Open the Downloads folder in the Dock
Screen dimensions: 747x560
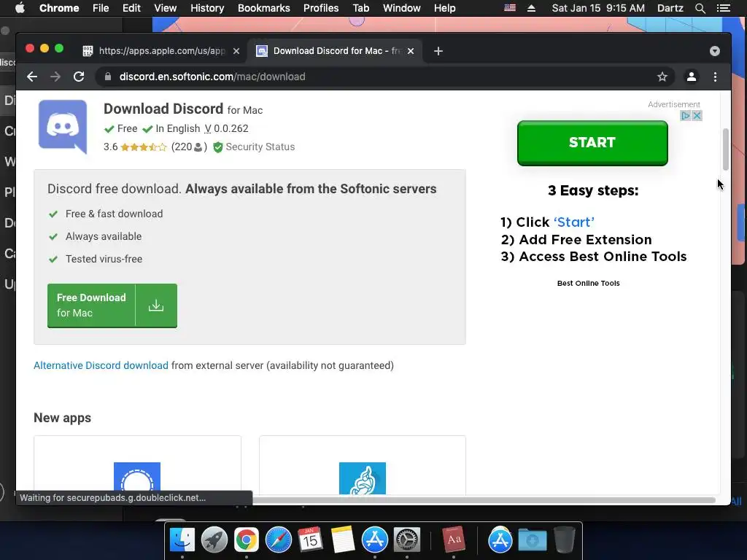point(532,540)
